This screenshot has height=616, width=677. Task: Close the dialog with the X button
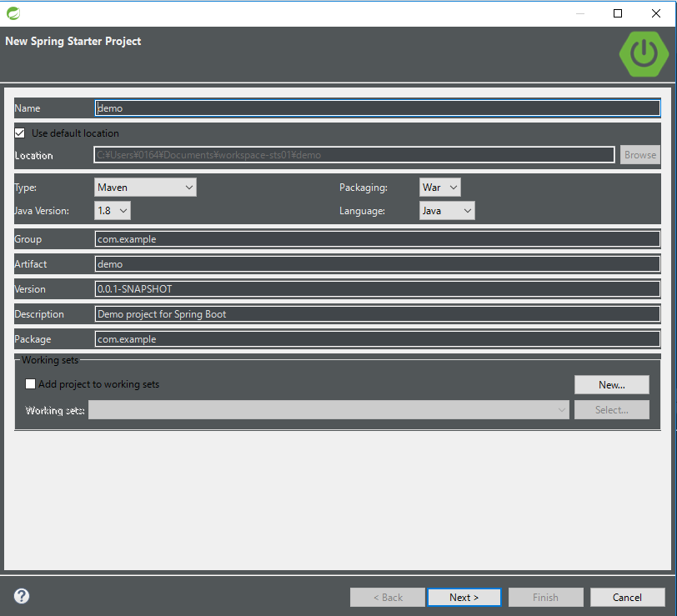point(656,13)
